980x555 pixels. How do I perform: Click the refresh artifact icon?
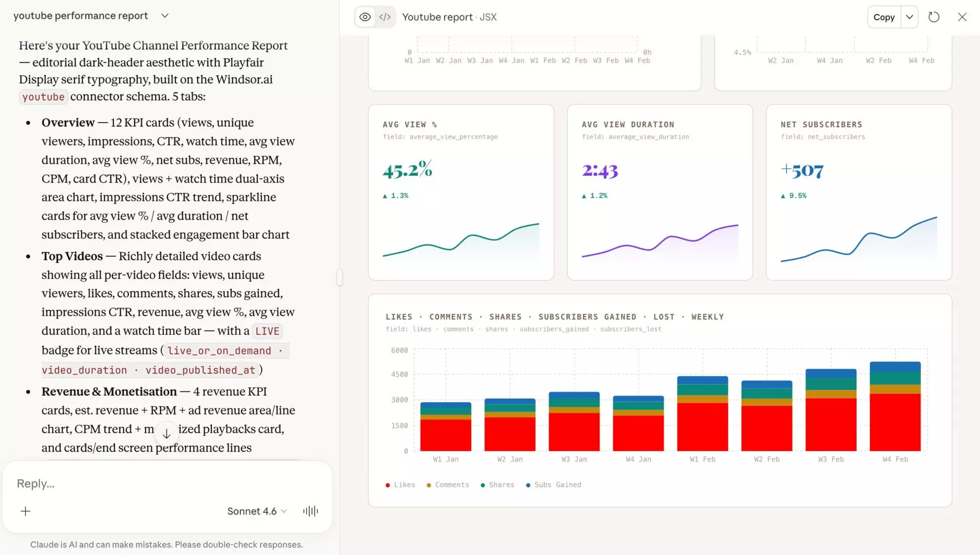933,17
